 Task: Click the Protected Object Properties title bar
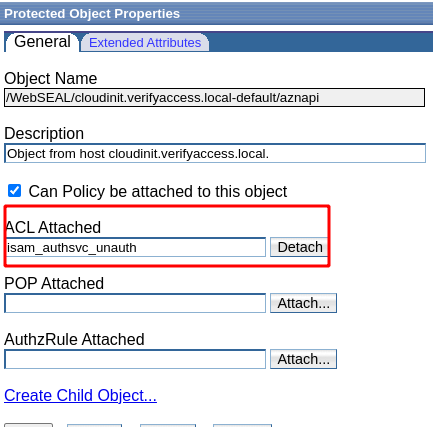pyautogui.click(x=216, y=14)
